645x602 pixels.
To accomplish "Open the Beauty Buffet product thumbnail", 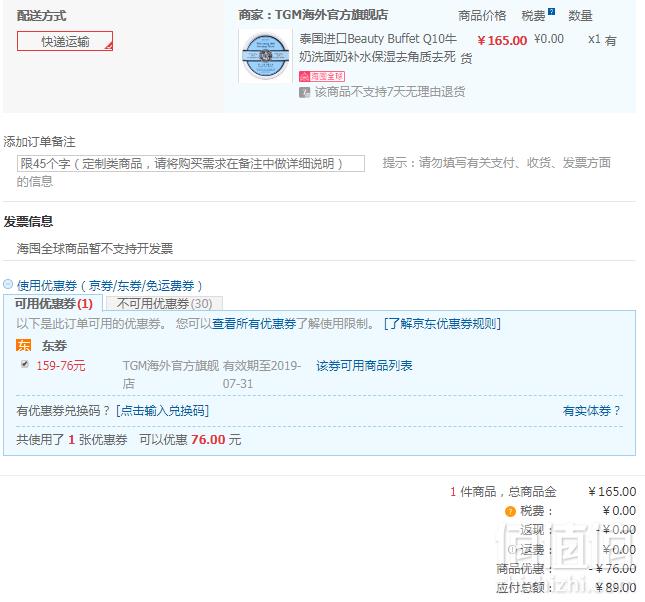I will coord(265,56).
